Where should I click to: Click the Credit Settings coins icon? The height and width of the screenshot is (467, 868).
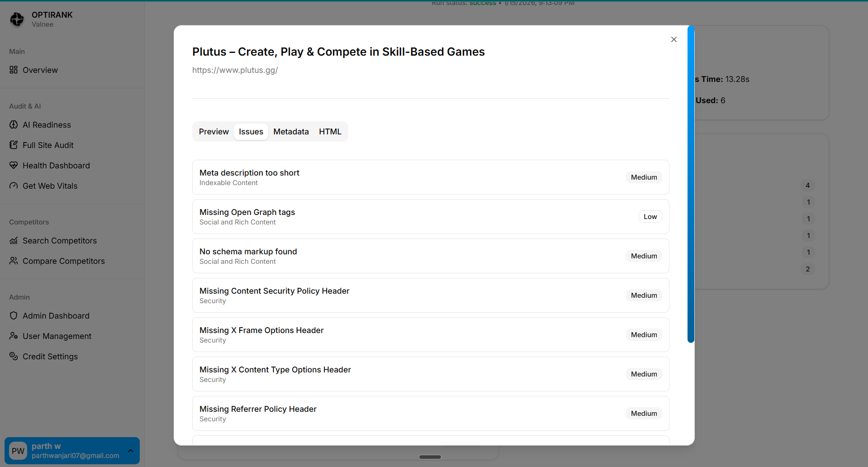click(x=14, y=356)
